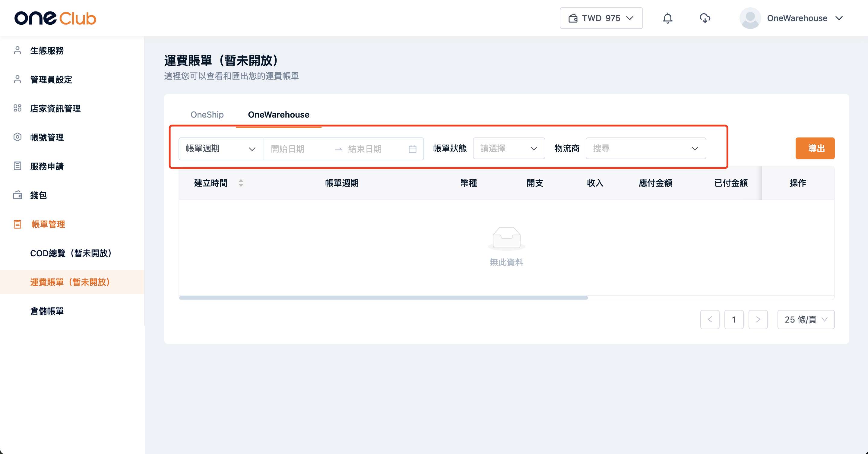868x454 pixels.
Task: Open the 物流商 search dropdown
Action: [646, 149]
